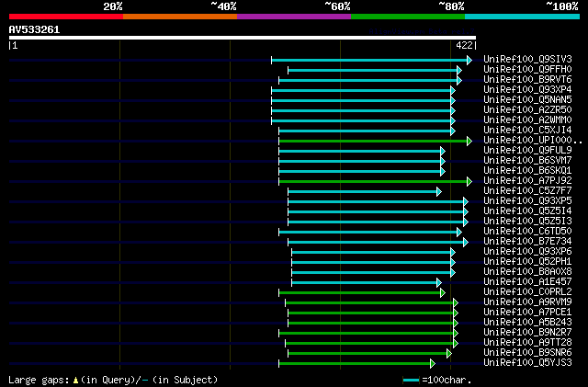Select the UniRef100_A1E457 label

pos(527,282)
